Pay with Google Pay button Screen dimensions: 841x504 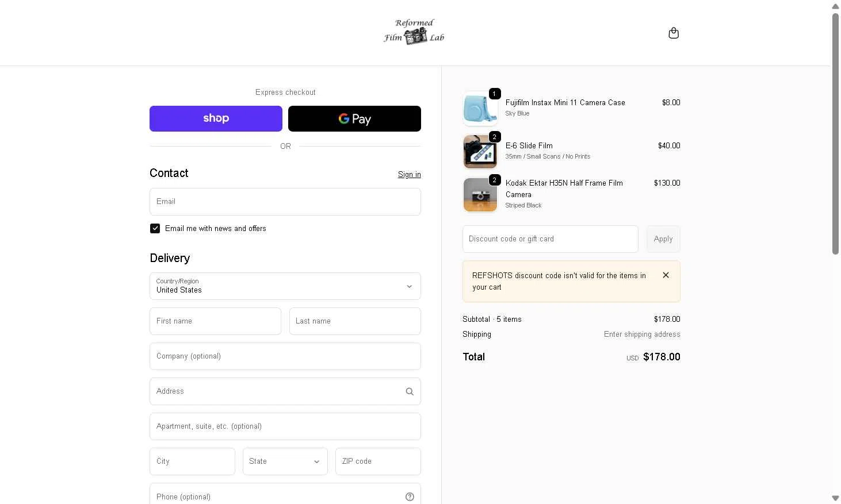(x=354, y=118)
